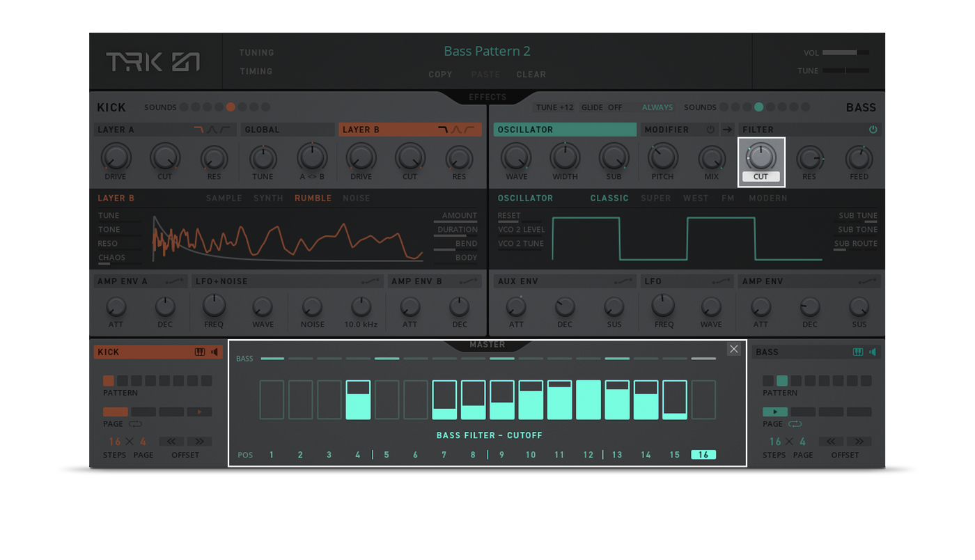Select the GLOBAL kick section header
This screenshot has width=975, height=560.
(x=288, y=130)
